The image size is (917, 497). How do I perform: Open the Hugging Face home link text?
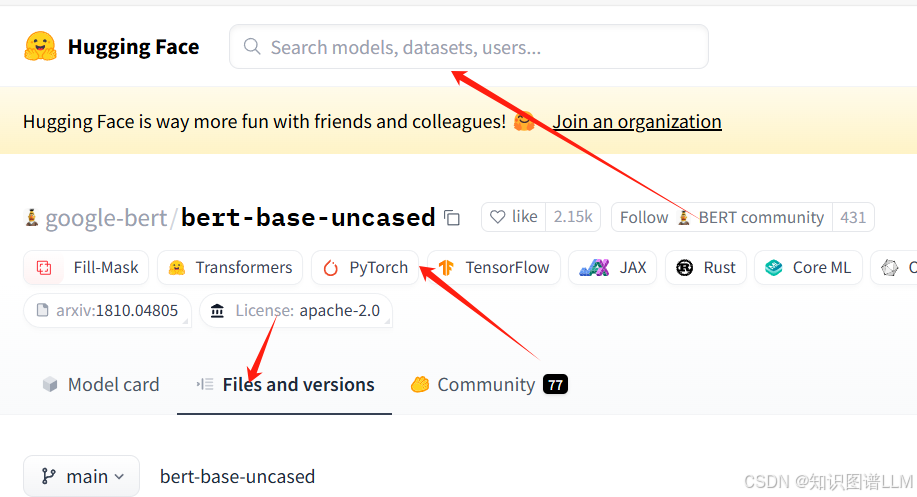click(133, 47)
